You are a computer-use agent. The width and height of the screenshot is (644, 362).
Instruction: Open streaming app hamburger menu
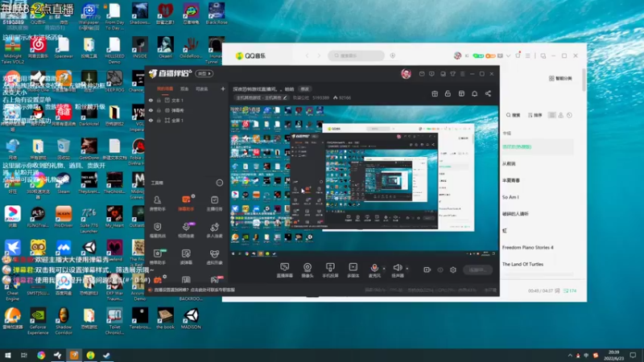pyautogui.click(x=462, y=74)
